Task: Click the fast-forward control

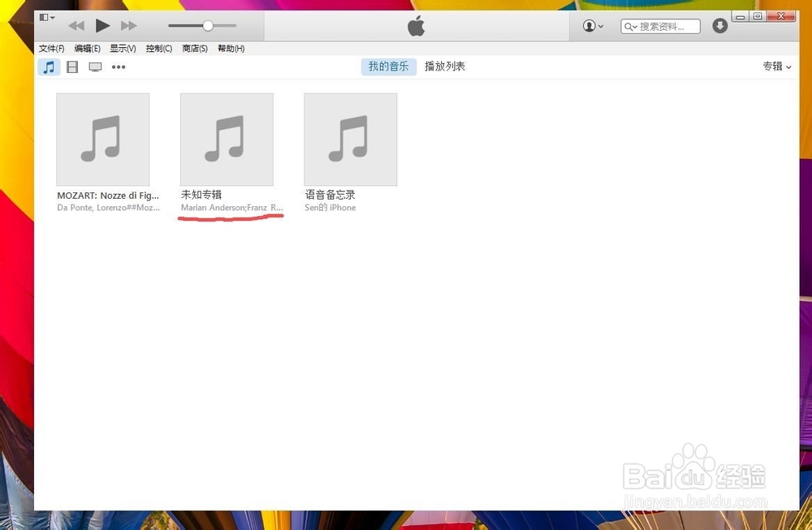Action: [128, 25]
